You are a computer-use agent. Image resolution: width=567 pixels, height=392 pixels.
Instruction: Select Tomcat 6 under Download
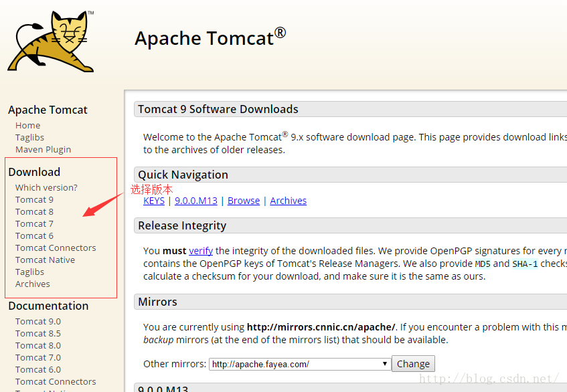34,236
